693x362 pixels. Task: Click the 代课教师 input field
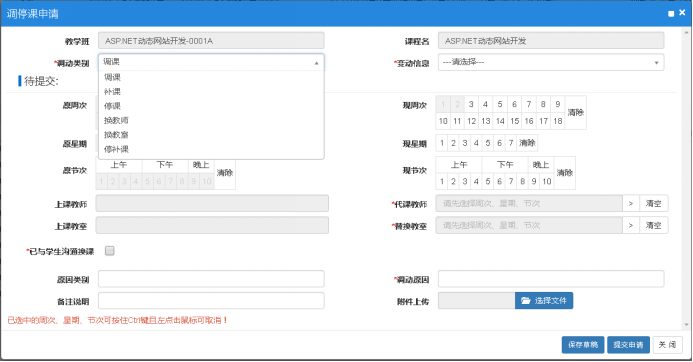pyautogui.click(x=529, y=203)
